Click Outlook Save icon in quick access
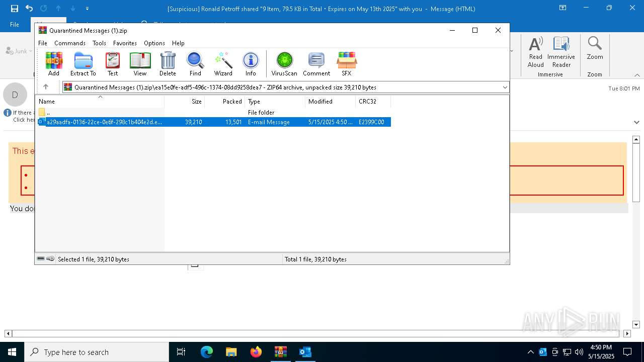The height and width of the screenshot is (362, 644). coord(15,9)
